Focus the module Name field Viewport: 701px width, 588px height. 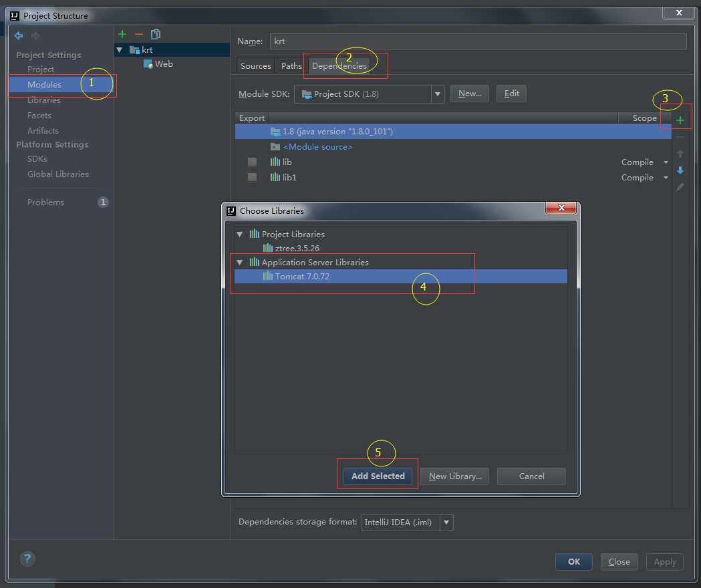[478, 41]
